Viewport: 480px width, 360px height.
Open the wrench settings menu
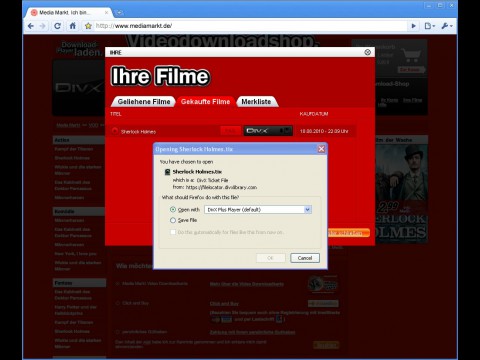(x=447, y=26)
